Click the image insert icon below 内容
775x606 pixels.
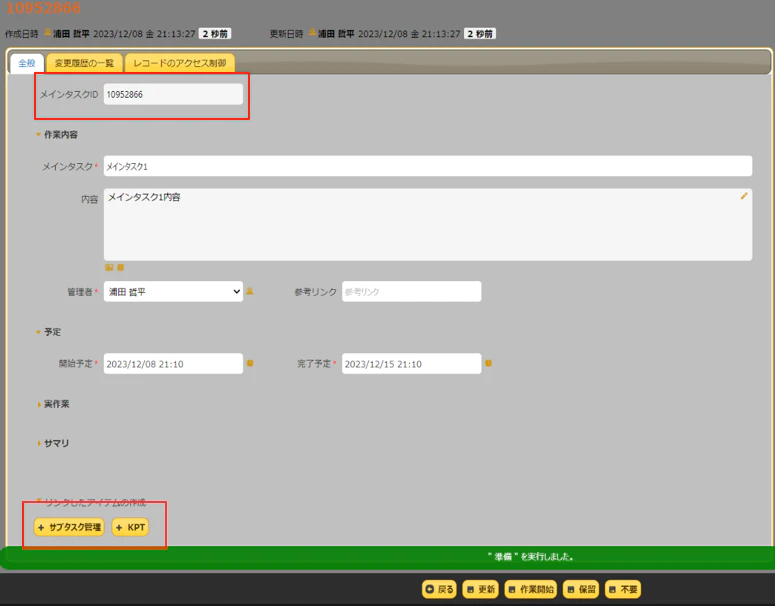click(x=109, y=267)
